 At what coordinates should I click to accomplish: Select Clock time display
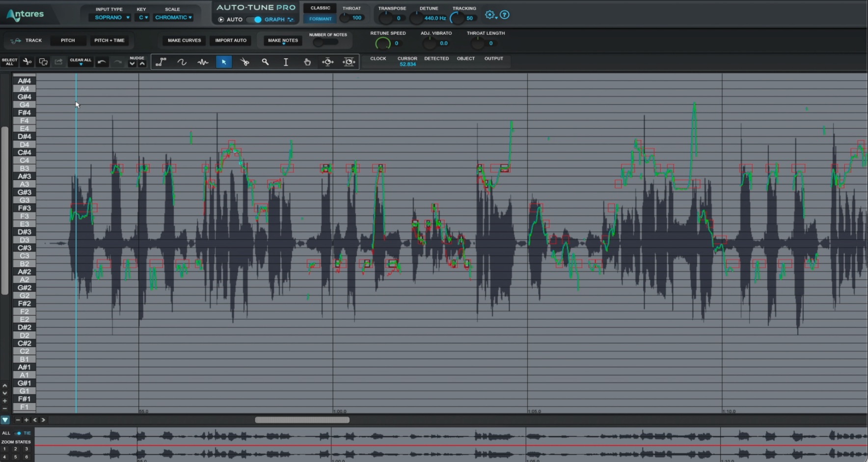[x=378, y=58]
